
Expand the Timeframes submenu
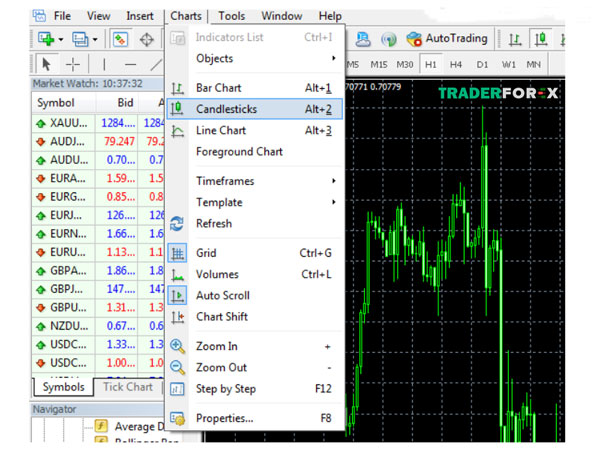(255, 181)
